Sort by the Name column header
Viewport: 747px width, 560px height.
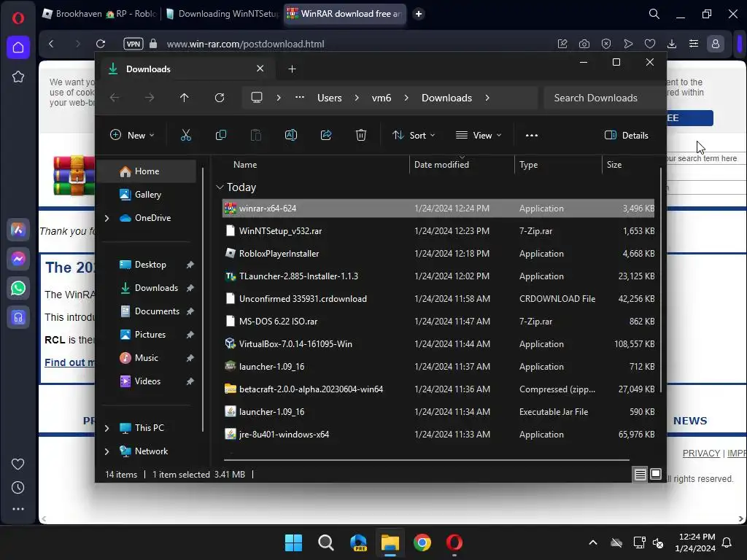coord(245,165)
